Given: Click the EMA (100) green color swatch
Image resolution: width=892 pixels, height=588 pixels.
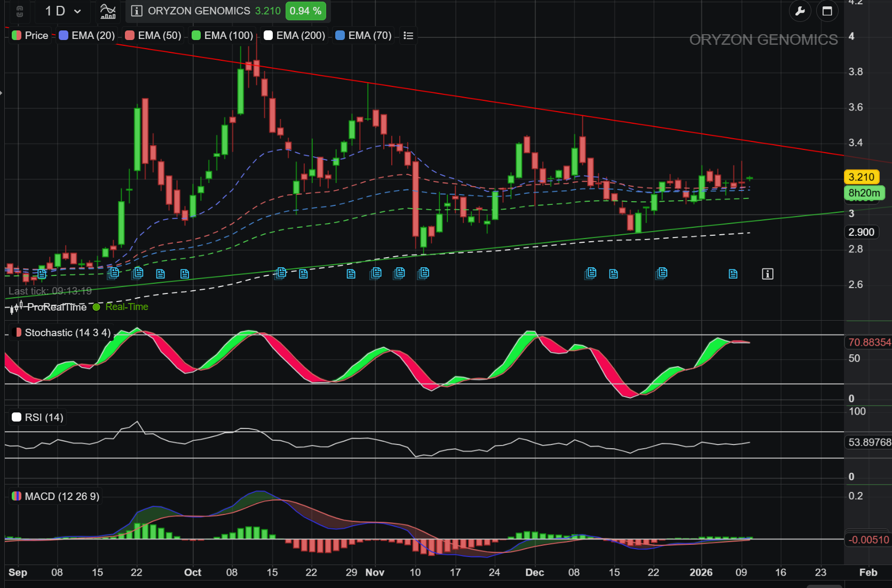Looking at the screenshot, I should (x=196, y=36).
